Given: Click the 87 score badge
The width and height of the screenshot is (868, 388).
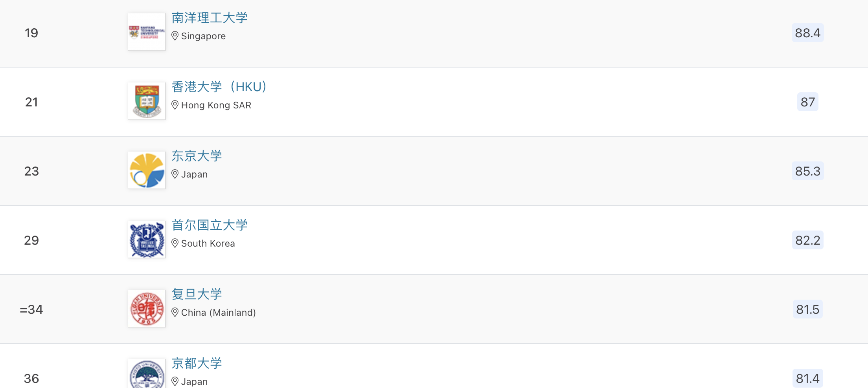Looking at the screenshot, I should tap(807, 102).
